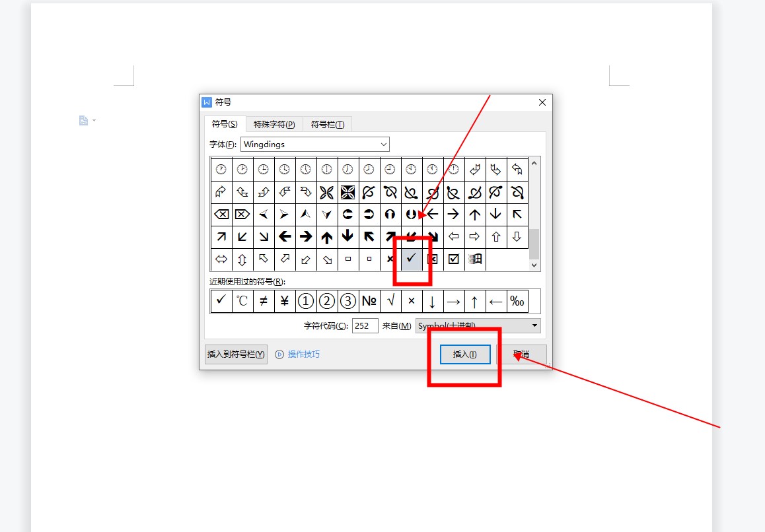Select the highlighted checkmark in the Wingdings grid
This screenshot has width=765, height=532.
coord(411,259)
